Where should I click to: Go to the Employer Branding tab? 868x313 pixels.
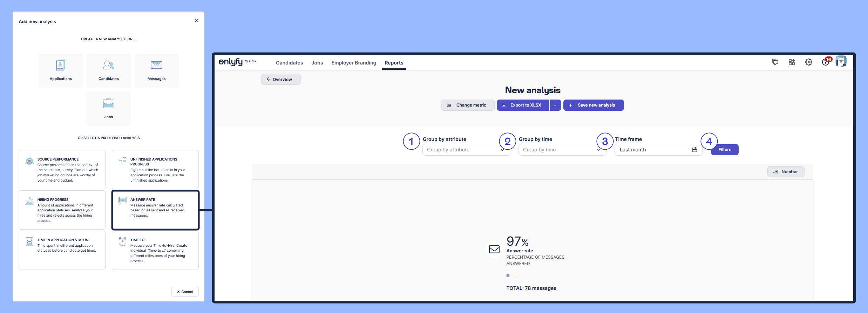[x=354, y=63]
